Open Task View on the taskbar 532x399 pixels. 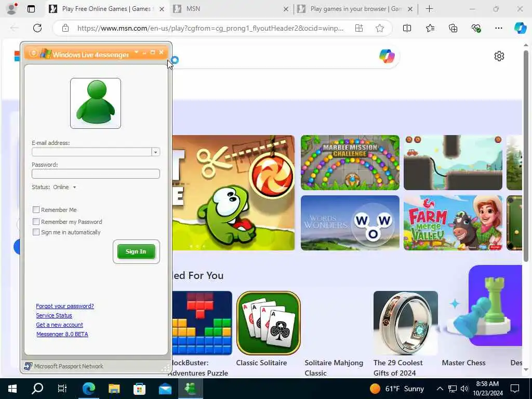click(62, 389)
